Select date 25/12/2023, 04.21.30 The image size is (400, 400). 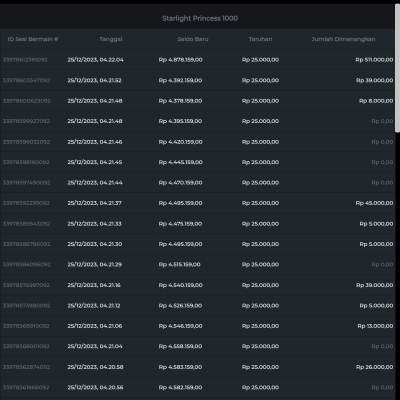point(95,244)
